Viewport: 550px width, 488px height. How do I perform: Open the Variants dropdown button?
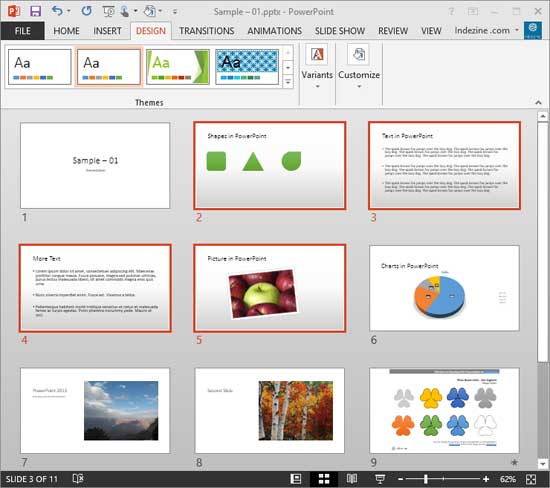[x=317, y=67]
